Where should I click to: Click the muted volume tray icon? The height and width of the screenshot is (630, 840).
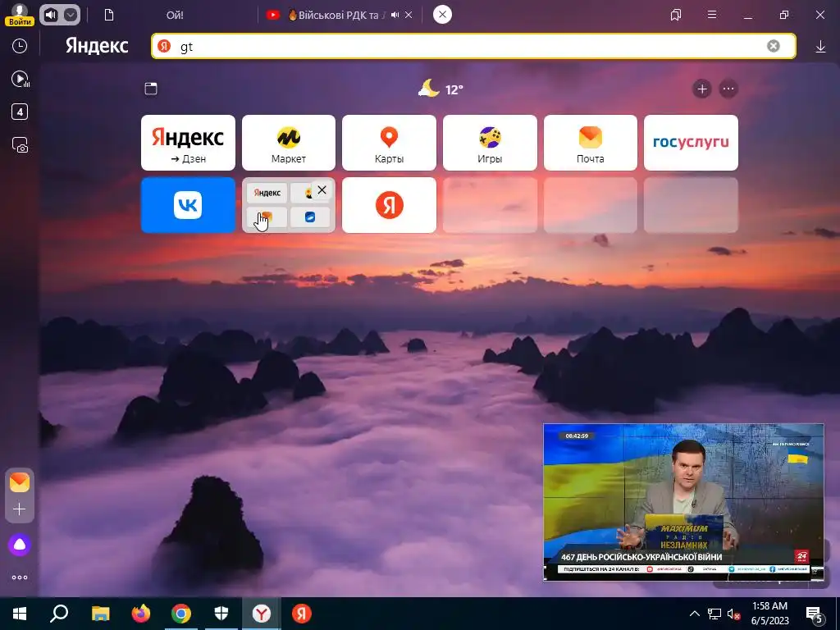click(x=733, y=614)
